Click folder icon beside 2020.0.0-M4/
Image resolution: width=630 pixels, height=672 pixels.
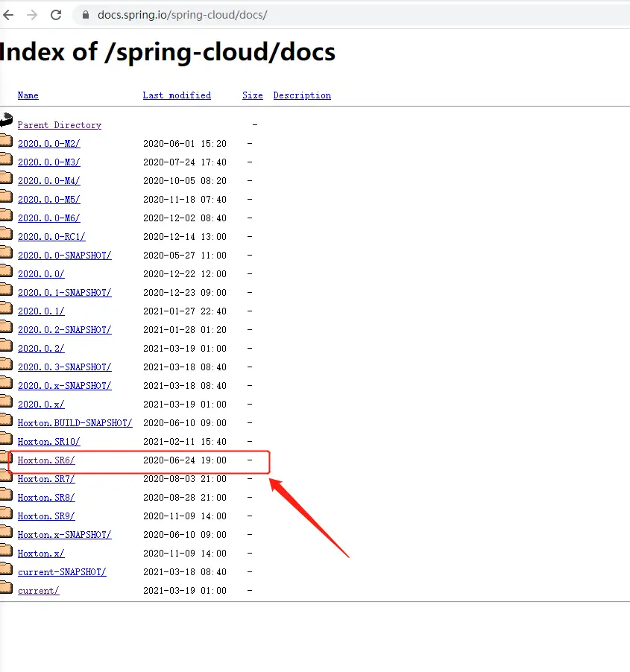[x=6, y=177]
